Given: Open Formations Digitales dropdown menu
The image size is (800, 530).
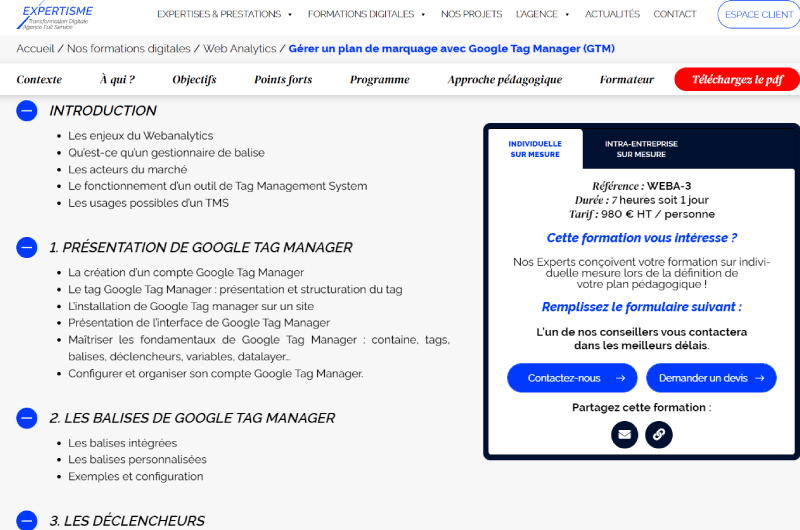Looking at the screenshot, I should (366, 14).
